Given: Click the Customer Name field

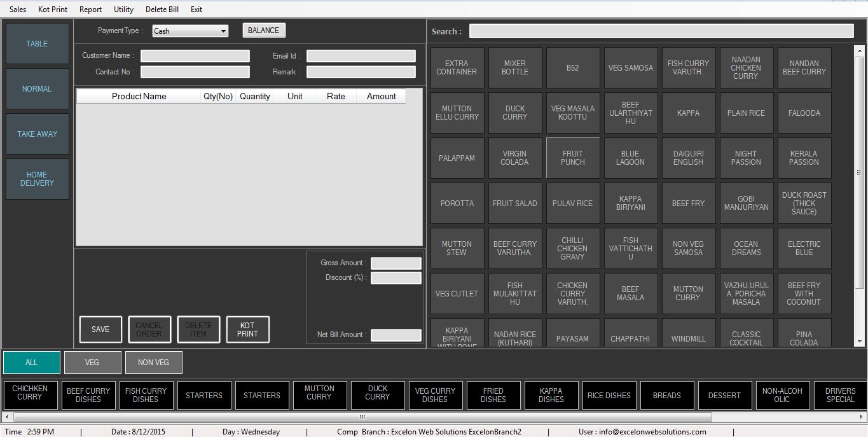Looking at the screenshot, I should (x=195, y=56).
